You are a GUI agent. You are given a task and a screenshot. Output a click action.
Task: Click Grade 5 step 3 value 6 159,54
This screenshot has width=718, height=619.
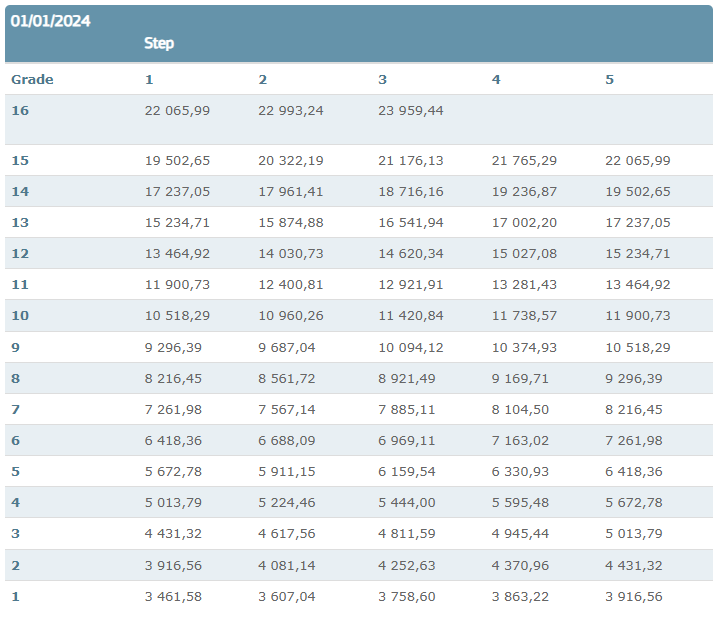[x=410, y=471]
